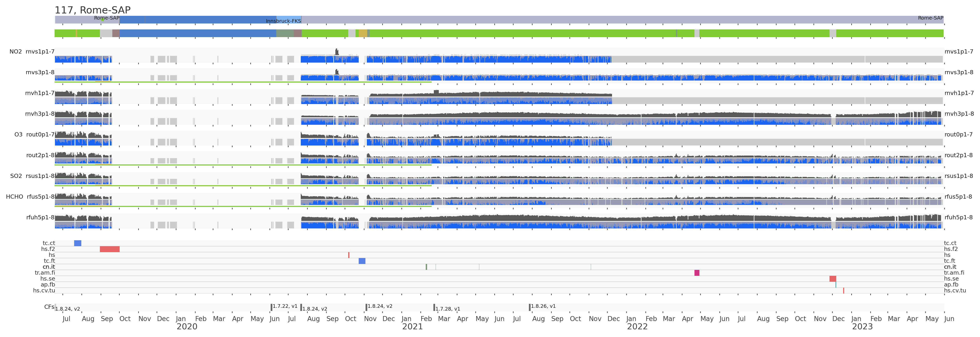
Task: Click the left rout0p1-7 O3 row label
Action: point(40,134)
